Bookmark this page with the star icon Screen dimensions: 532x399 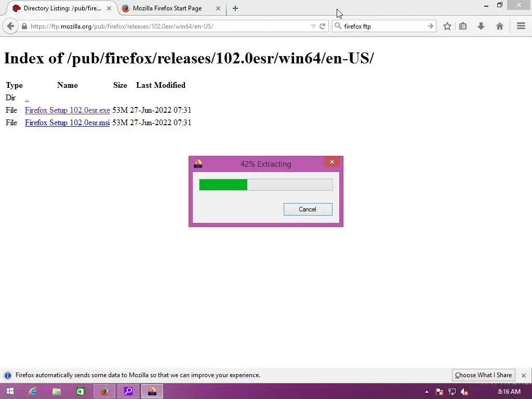[447, 26]
